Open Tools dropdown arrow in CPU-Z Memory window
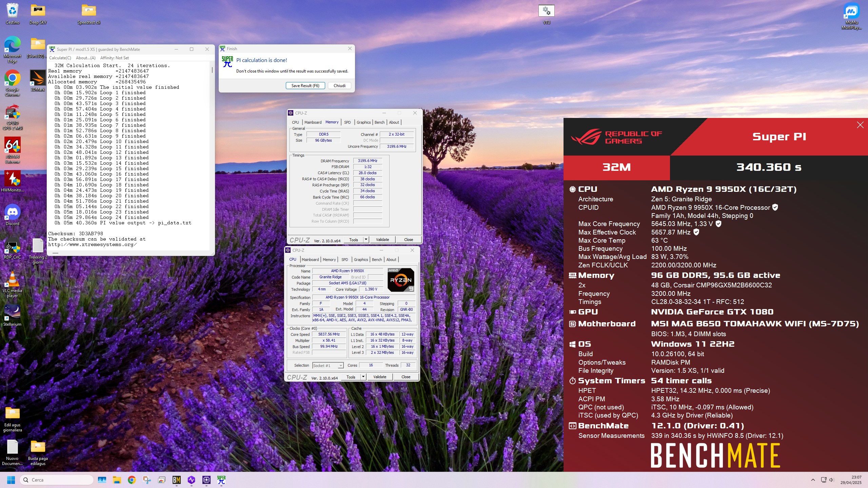Viewport: 868px width, 488px height. tap(366, 240)
